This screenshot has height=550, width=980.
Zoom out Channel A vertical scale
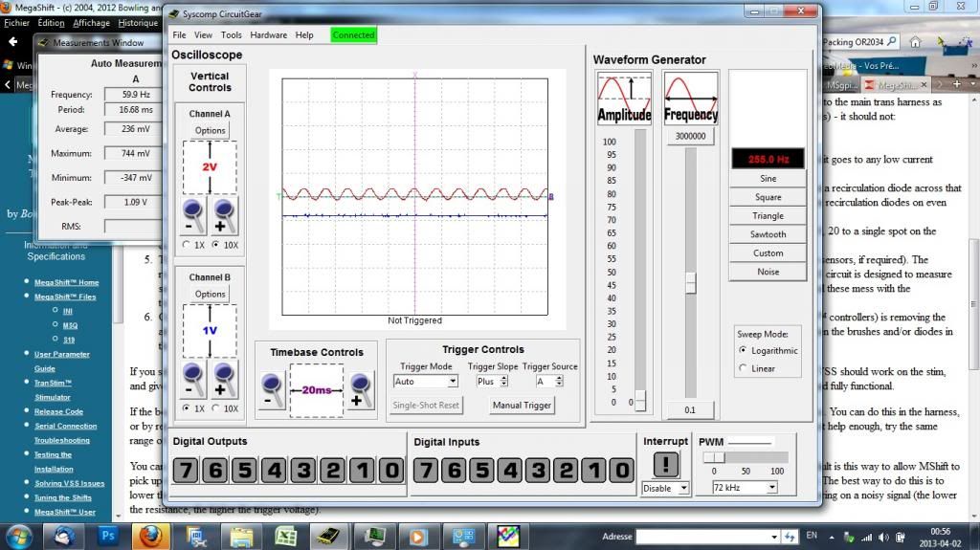192,215
